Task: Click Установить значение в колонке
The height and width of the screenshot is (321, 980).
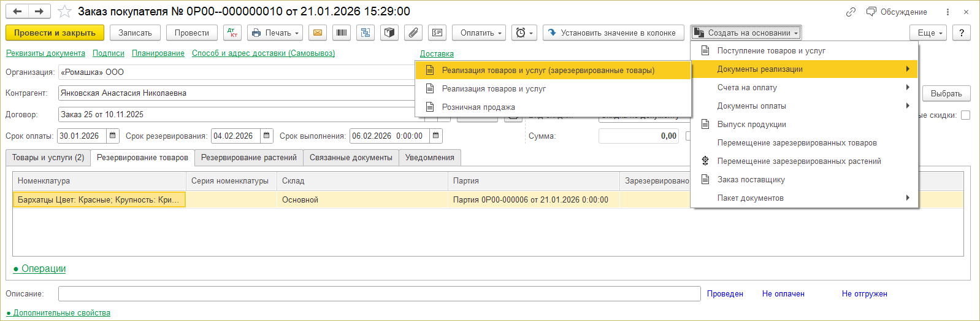Action: (x=613, y=33)
